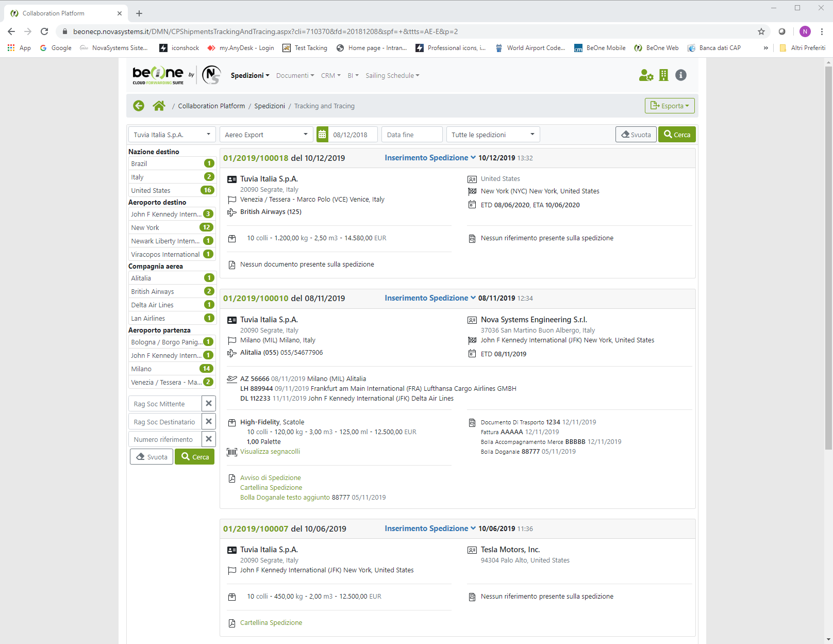Open the Sailing Schedule menu

[x=392, y=75]
